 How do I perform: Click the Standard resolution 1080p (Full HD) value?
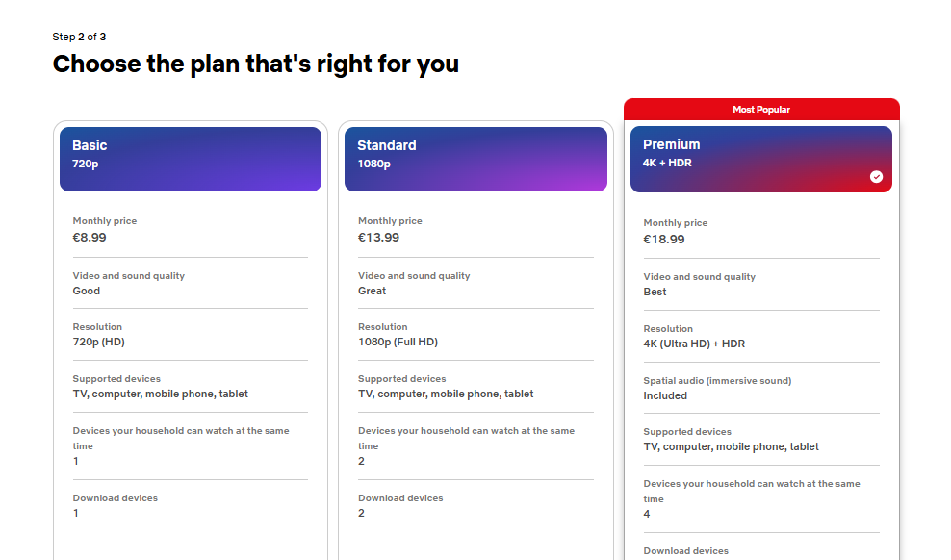(398, 342)
